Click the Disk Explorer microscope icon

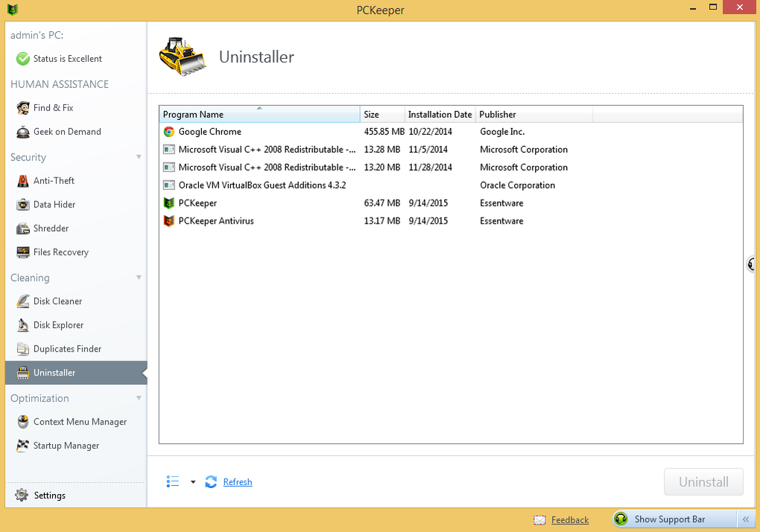point(23,325)
